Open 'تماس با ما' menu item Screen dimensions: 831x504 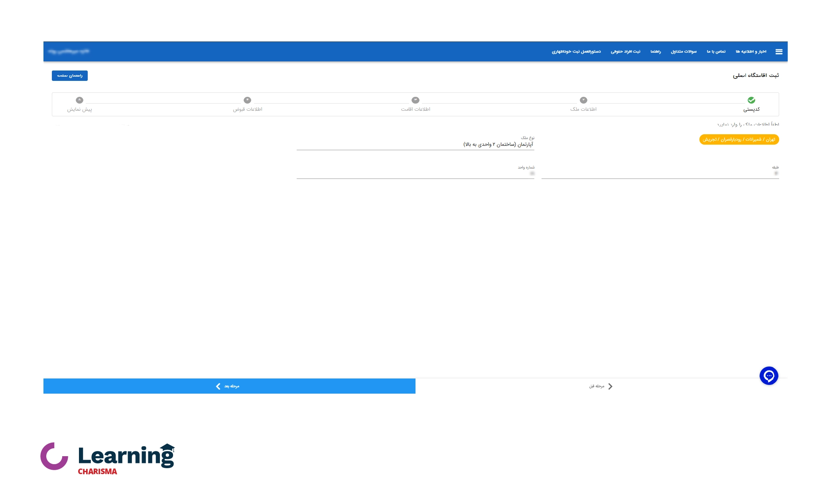[716, 52]
